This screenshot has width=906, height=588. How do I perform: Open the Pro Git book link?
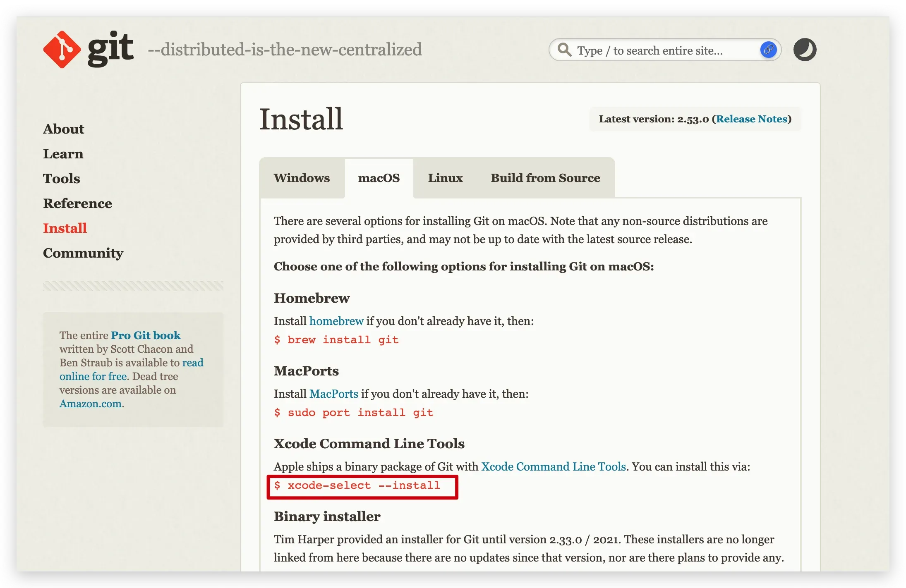pos(146,335)
